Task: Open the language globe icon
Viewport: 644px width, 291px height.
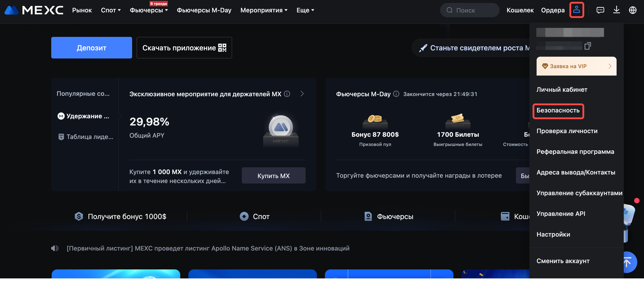Action: (x=633, y=10)
